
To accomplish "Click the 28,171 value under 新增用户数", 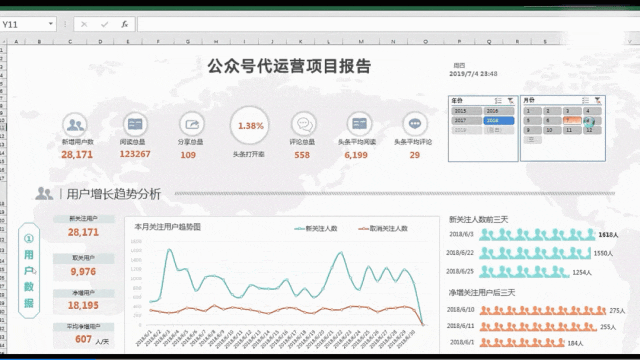I will coord(77,155).
